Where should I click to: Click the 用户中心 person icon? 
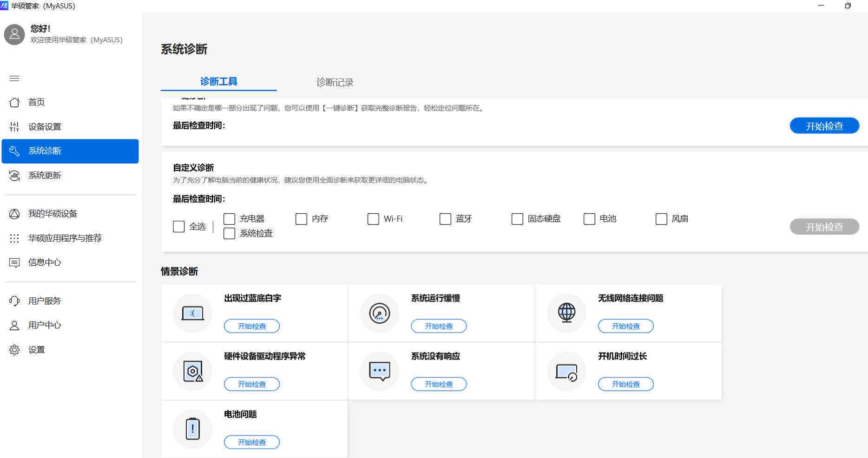(x=14, y=325)
